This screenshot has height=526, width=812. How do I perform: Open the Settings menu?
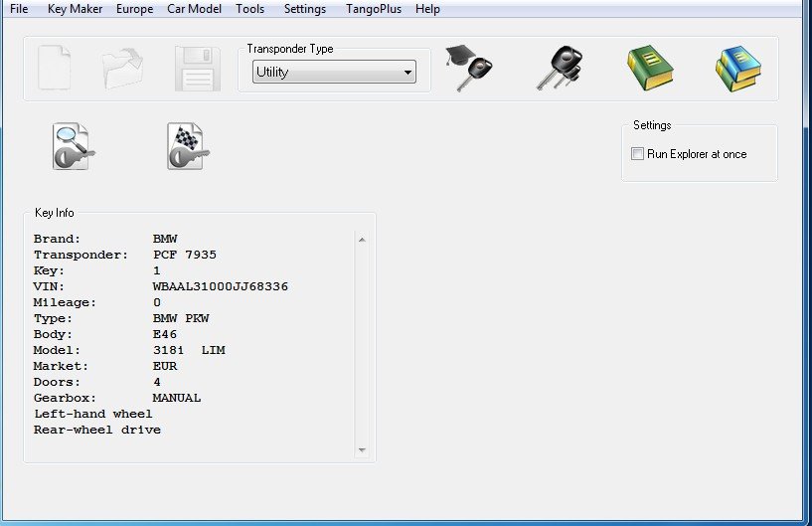(x=305, y=9)
